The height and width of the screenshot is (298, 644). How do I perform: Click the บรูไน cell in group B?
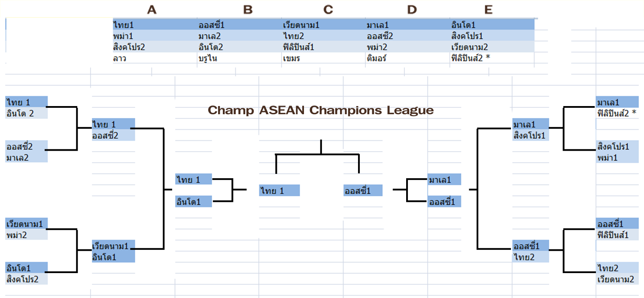click(x=208, y=58)
